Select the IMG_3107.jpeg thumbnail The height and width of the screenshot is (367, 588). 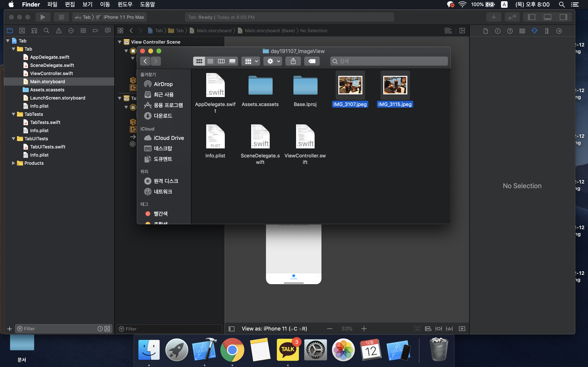click(350, 85)
